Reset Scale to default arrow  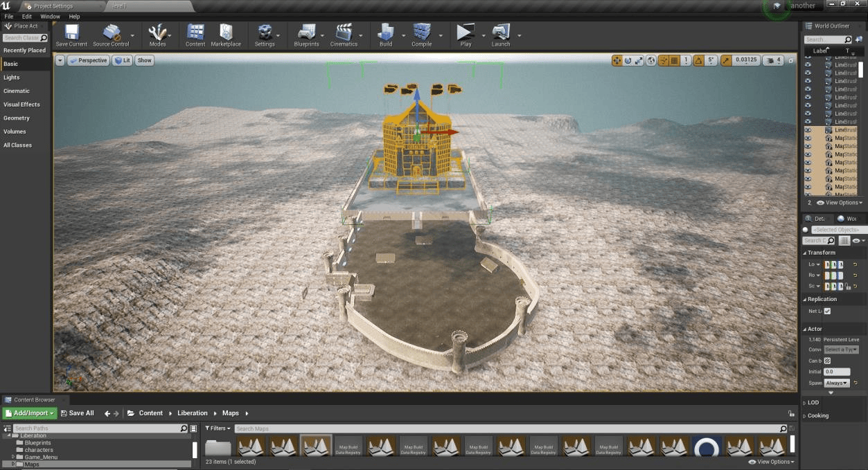click(x=855, y=286)
